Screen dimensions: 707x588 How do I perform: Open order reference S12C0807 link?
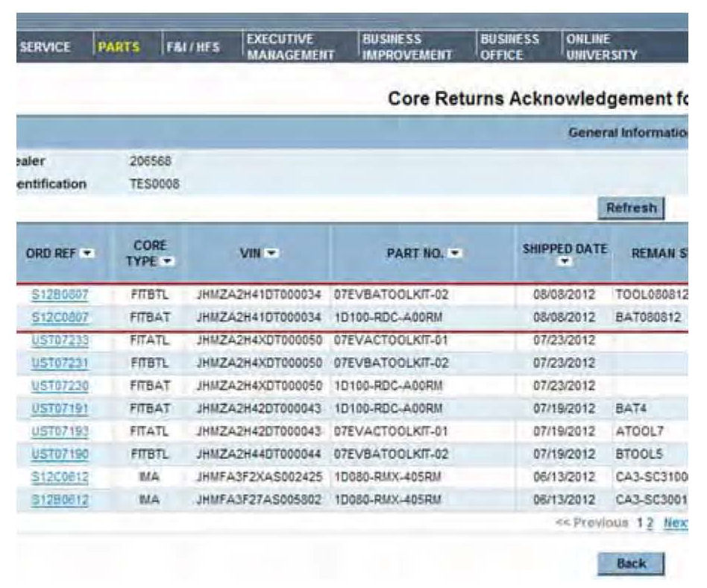60,317
